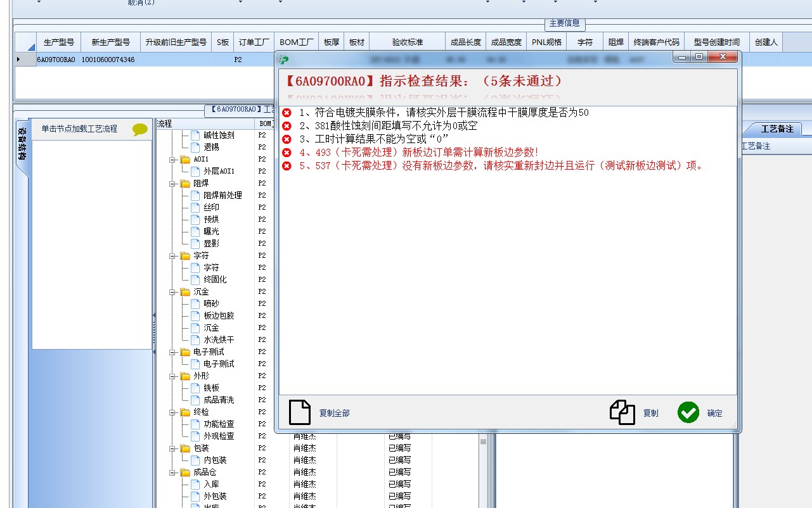Collapse the 包装 folder node
The height and width of the screenshot is (508, 812).
172,448
